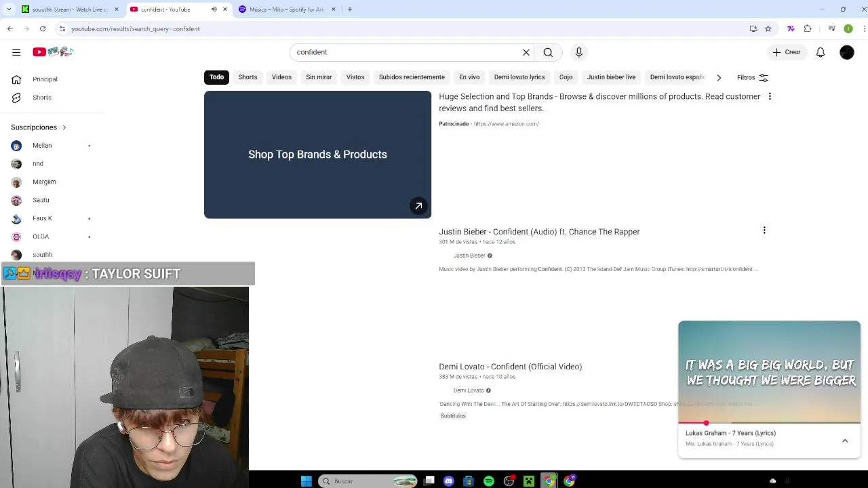Mute the confident YouTube tab audio icon
The height and width of the screenshot is (488, 868).
[x=214, y=9]
